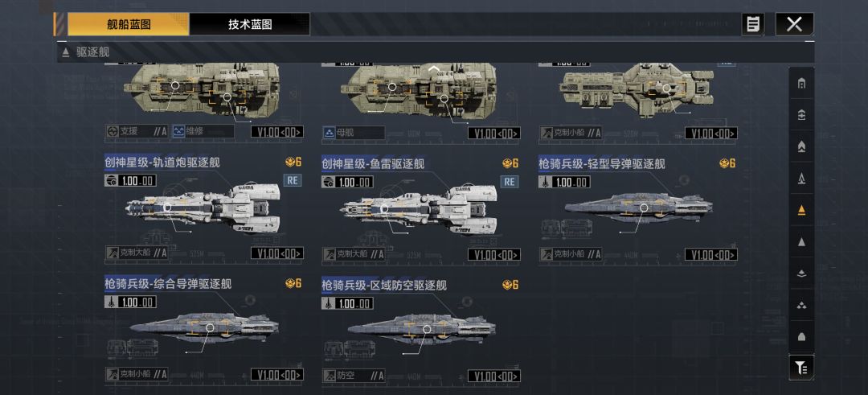Click RE badge on 创神星级-轨道炮驱逐舰

click(293, 180)
